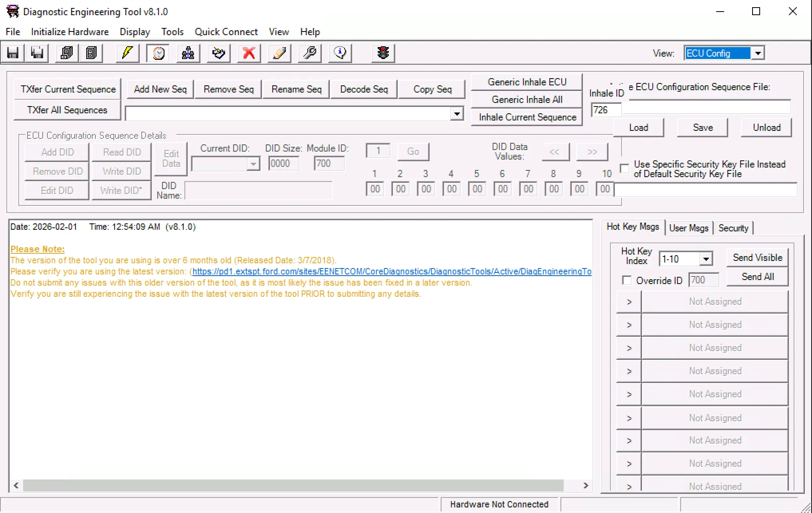
Task: Toggle the clock timestamp toolbar icon
Action: point(158,53)
